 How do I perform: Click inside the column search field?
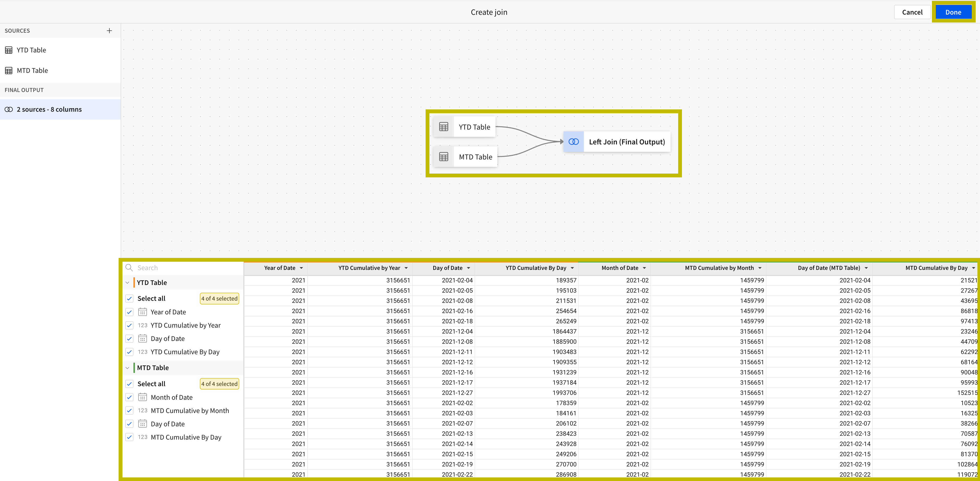(171, 268)
